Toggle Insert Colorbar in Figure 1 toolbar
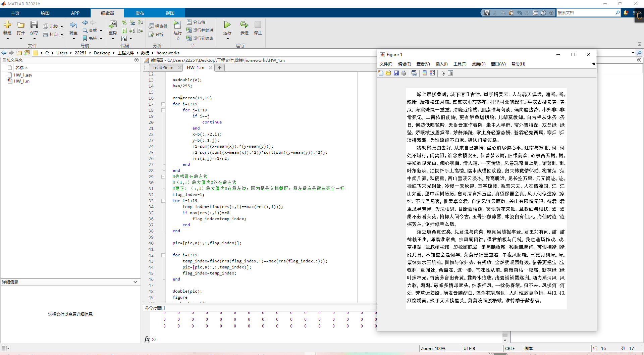 [425, 73]
